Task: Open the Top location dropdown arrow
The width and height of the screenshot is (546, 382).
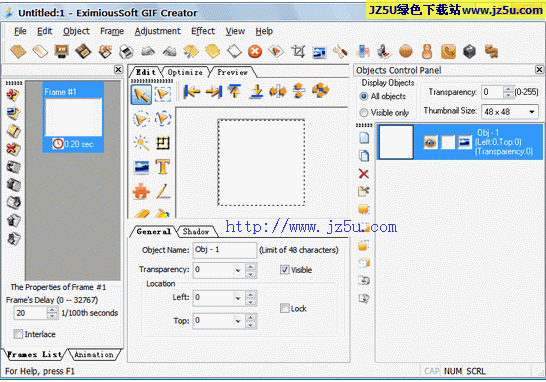Action: tap(238, 321)
